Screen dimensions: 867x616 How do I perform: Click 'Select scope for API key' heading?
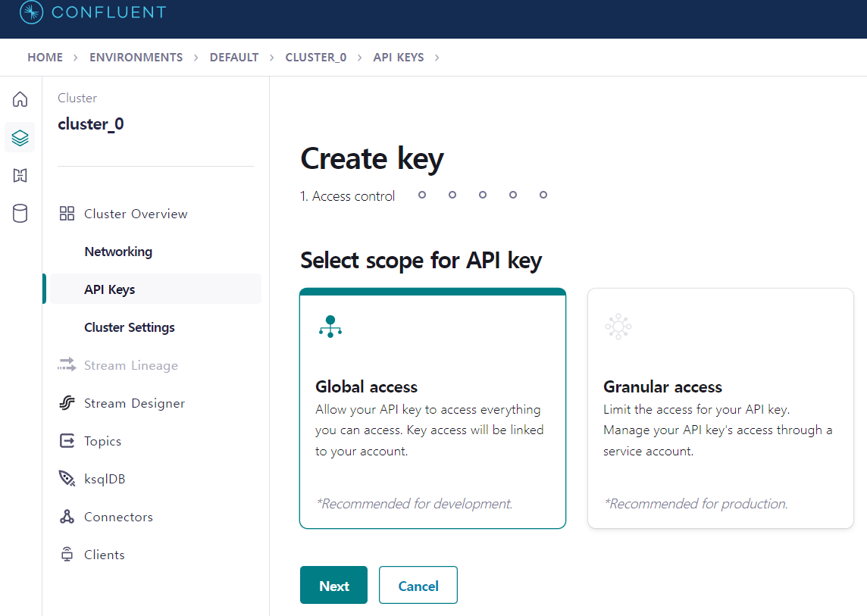pos(421,261)
